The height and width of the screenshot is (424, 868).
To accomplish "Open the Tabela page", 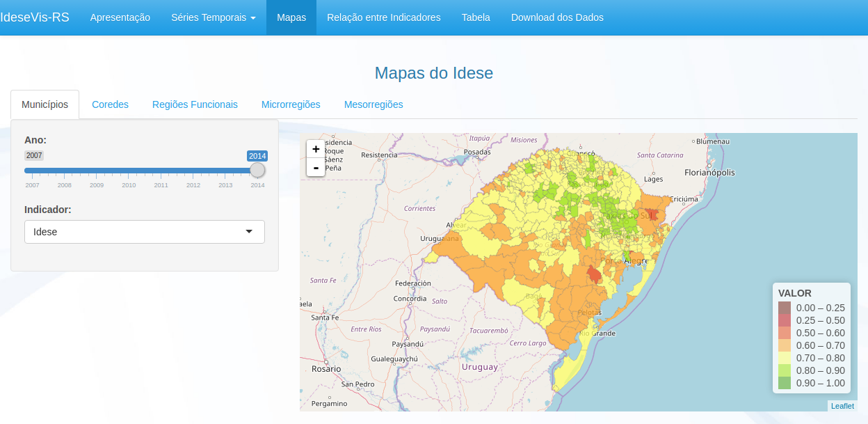I will tap(475, 17).
